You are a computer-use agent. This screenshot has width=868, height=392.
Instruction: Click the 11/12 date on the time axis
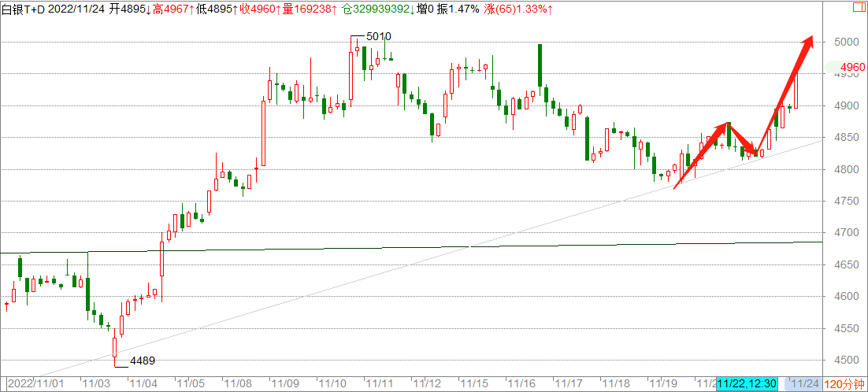pyautogui.click(x=426, y=383)
